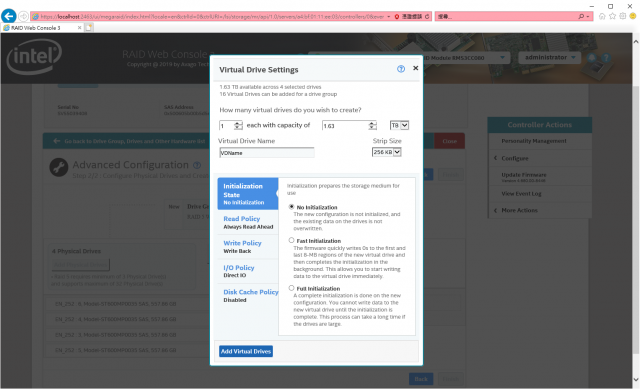Image resolution: width=640 pixels, height=389 pixels.
Task: Select Full Initialization radio option
Action: click(291, 288)
